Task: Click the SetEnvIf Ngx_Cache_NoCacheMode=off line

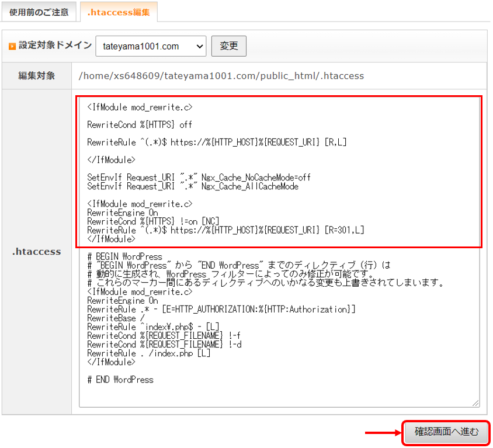Action: point(199,178)
